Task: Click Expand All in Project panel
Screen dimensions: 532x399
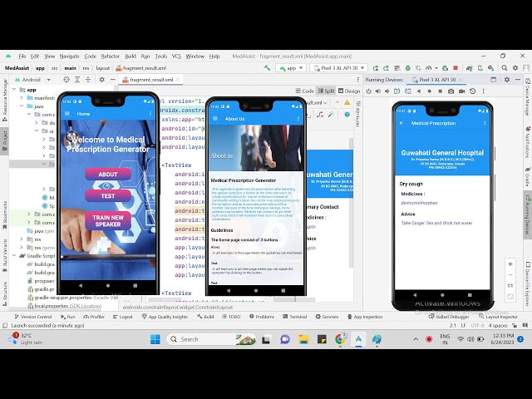Action: (77, 80)
